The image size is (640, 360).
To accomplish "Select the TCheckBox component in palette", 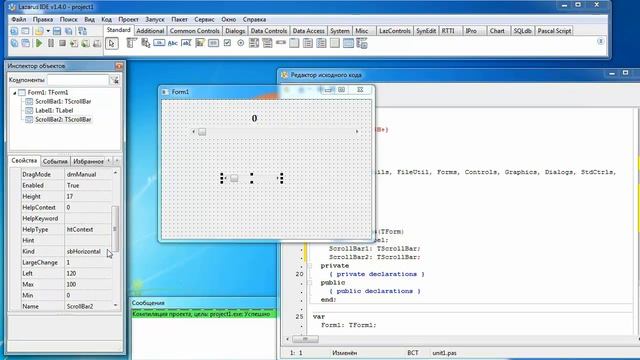I will [227, 43].
